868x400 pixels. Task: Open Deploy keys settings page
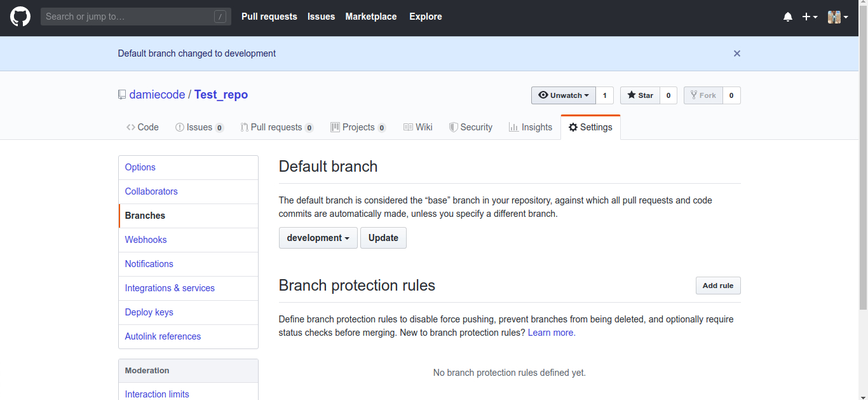(149, 312)
